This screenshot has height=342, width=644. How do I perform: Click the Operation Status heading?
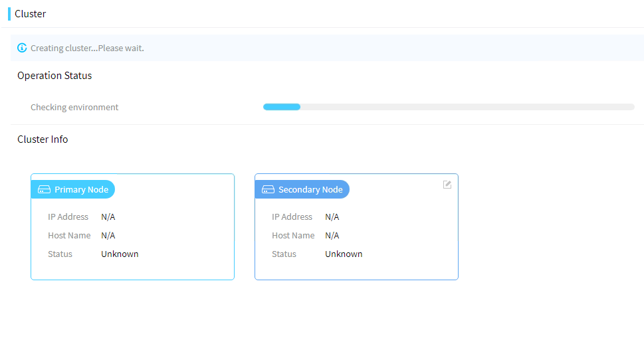click(x=54, y=76)
